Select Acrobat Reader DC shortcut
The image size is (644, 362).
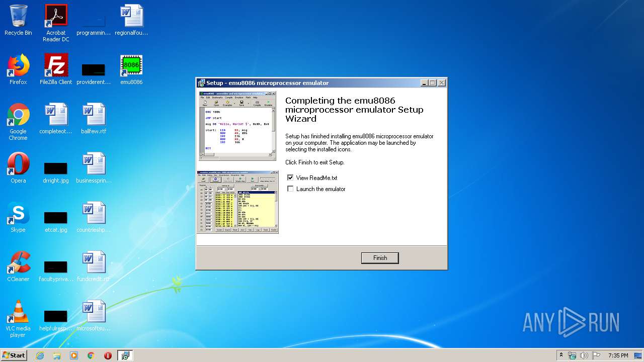(x=56, y=23)
